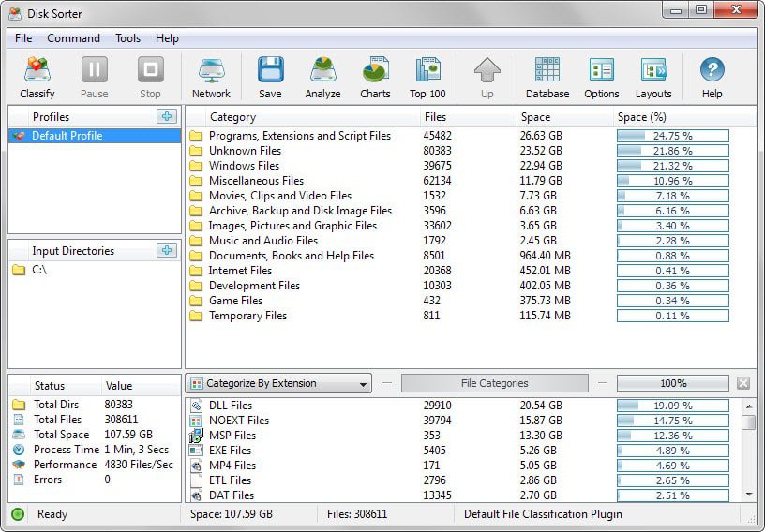This screenshot has height=532, width=765.
Task: Select the Game Files category
Action: pyautogui.click(x=471, y=301)
